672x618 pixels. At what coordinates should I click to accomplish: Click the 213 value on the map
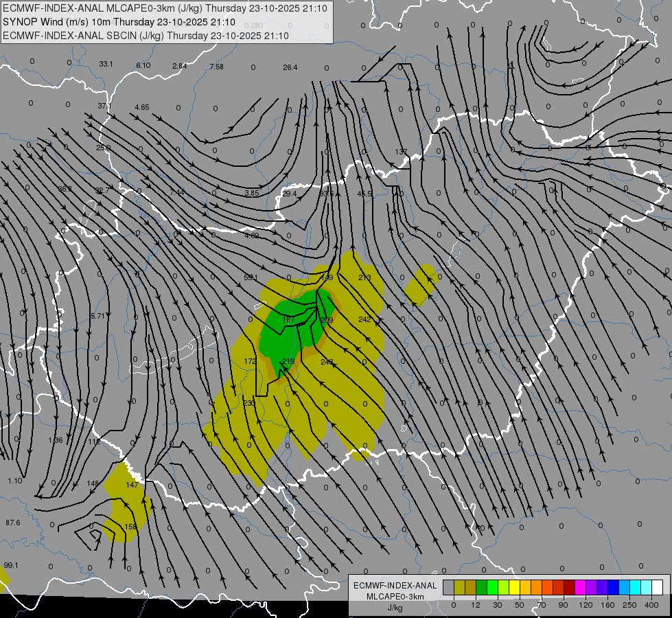tap(364, 277)
